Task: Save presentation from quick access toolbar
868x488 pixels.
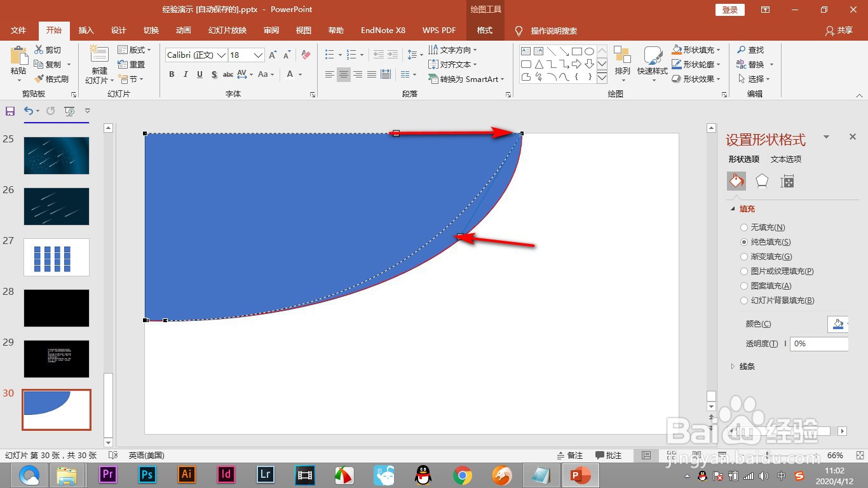Action: pyautogui.click(x=10, y=111)
